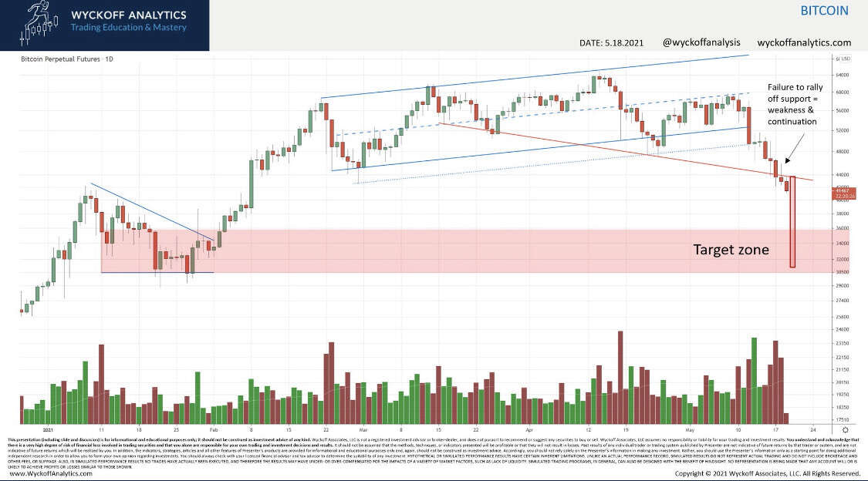
Task: Select the upper blue channel line
Action: click(x=535, y=76)
